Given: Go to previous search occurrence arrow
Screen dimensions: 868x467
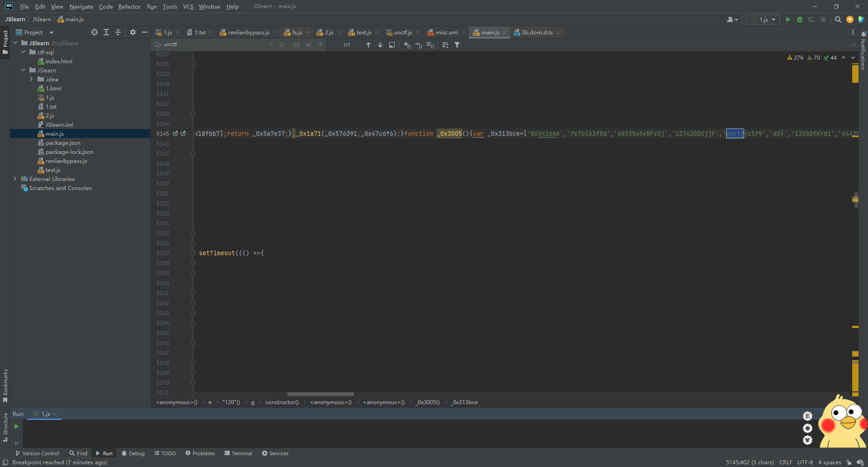Looking at the screenshot, I should tap(368, 45).
